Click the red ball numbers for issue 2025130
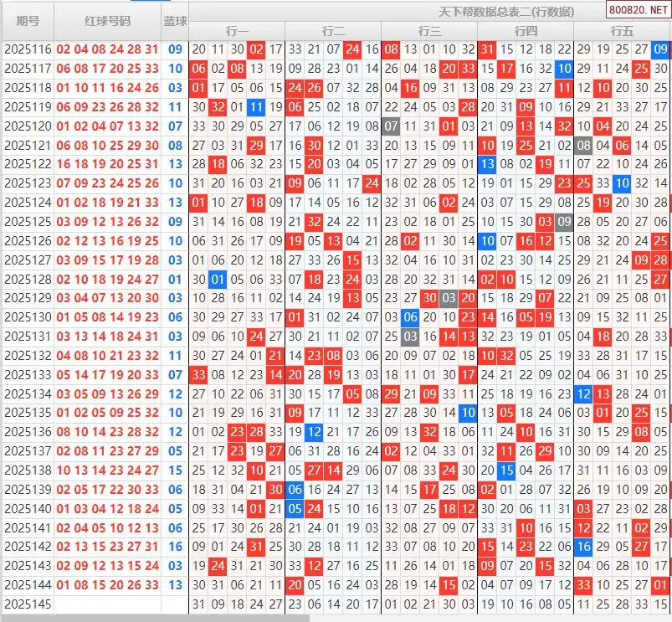This screenshot has height=622, width=672. pyautogui.click(x=108, y=317)
